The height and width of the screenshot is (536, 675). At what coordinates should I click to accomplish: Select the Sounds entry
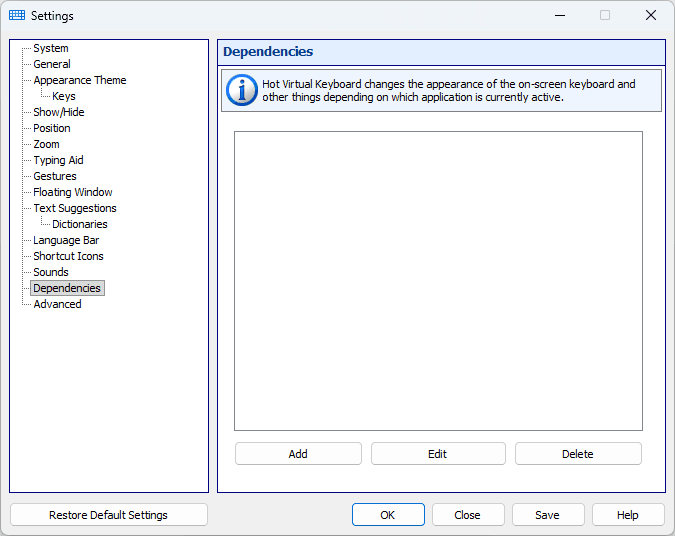[x=51, y=272]
